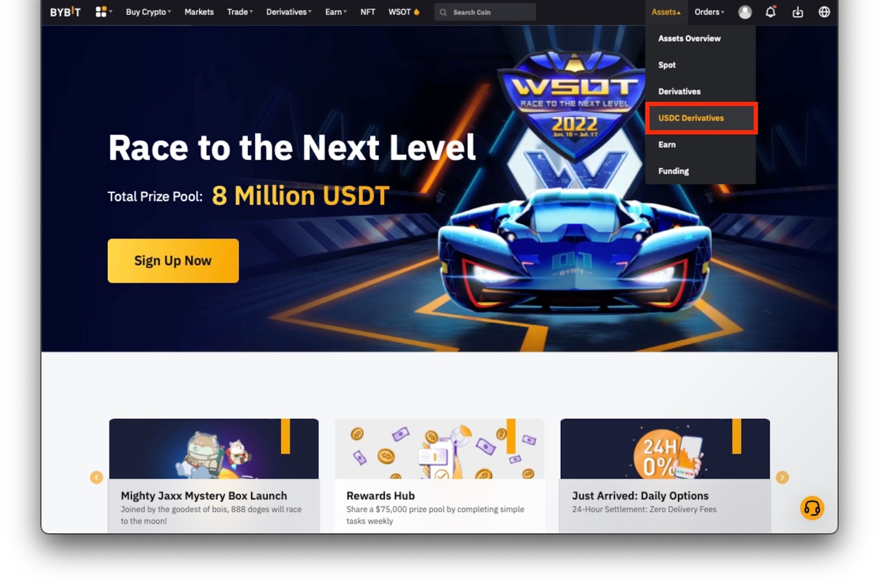Open the notifications bell icon
The width and height of the screenshot is (879, 588).
coord(771,12)
